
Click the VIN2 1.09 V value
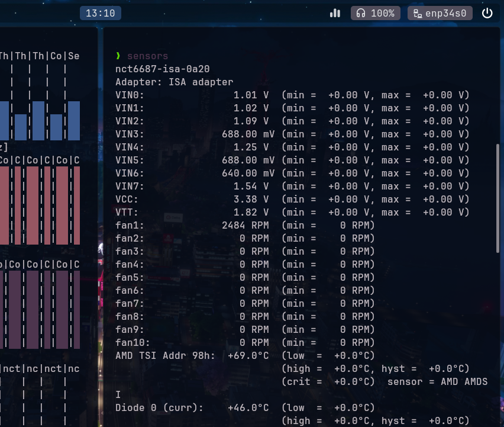coord(251,121)
